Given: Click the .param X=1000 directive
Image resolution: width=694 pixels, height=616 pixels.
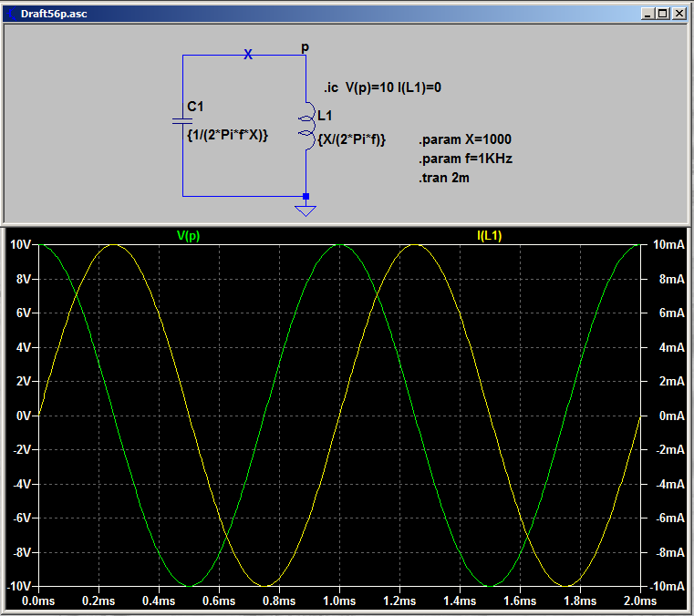Looking at the screenshot, I should 465,139.
